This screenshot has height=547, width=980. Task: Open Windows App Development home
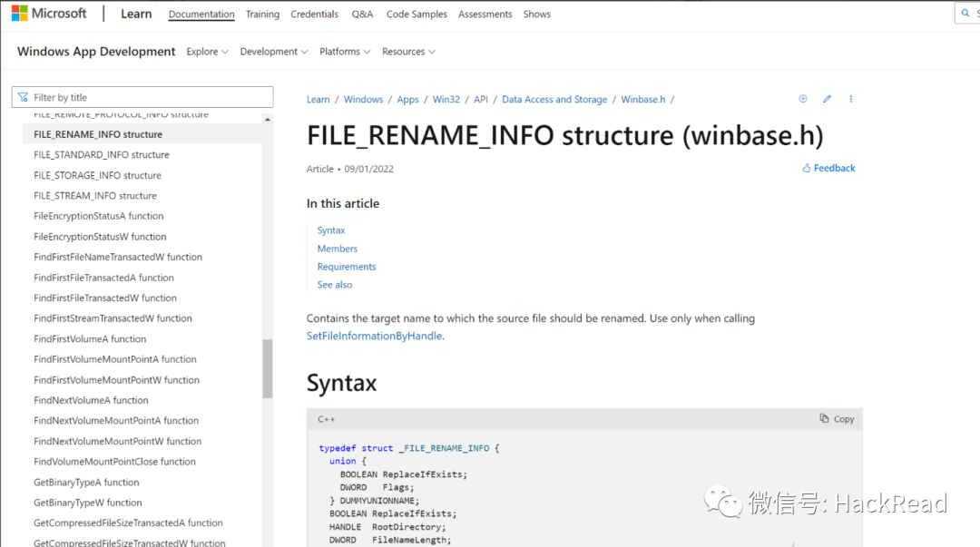[x=96, y=52]
